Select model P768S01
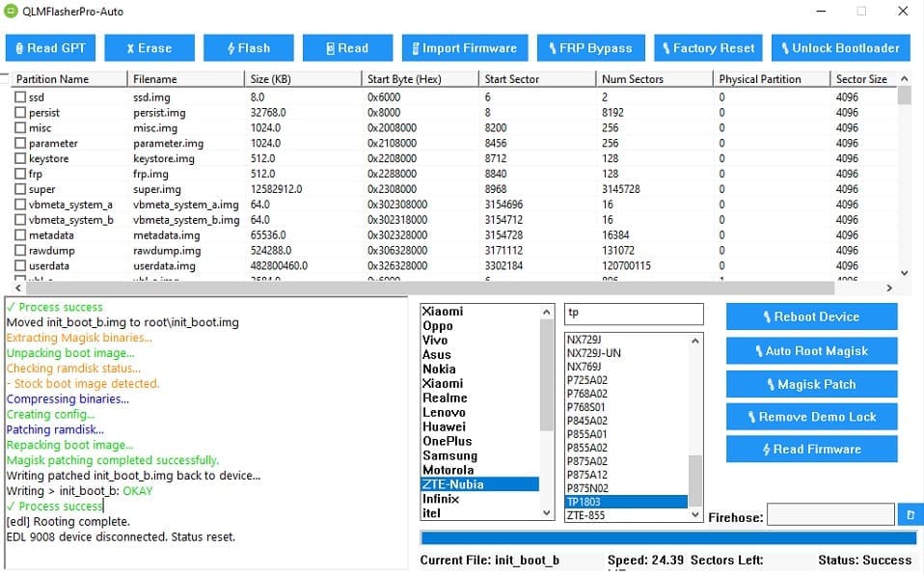Screen dimensions: 924x576 click(x=626, y=407)
